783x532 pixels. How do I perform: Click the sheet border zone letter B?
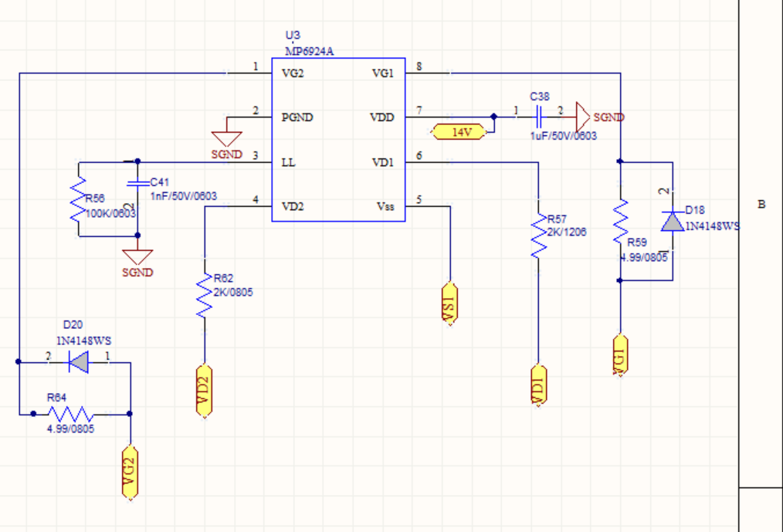tap(761, 205)
